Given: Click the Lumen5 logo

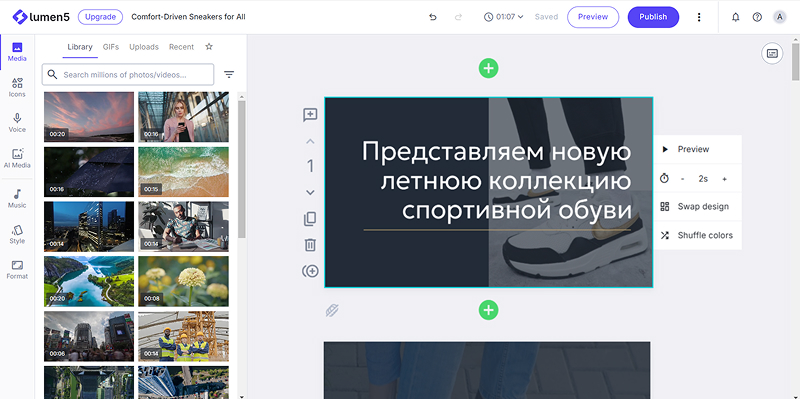Looking at the screenshot, I should (x=41, y=17).
